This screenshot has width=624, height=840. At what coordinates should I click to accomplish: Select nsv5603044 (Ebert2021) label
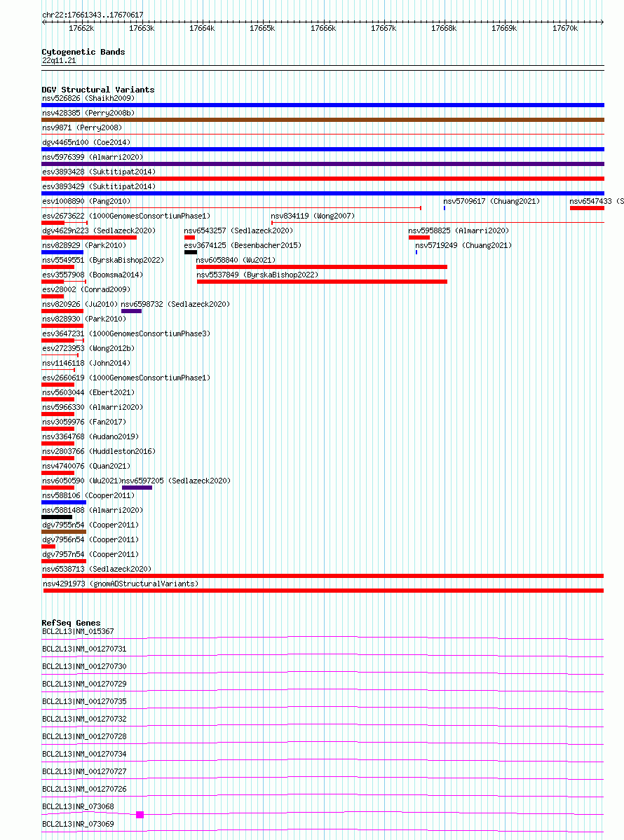point(88,393)
